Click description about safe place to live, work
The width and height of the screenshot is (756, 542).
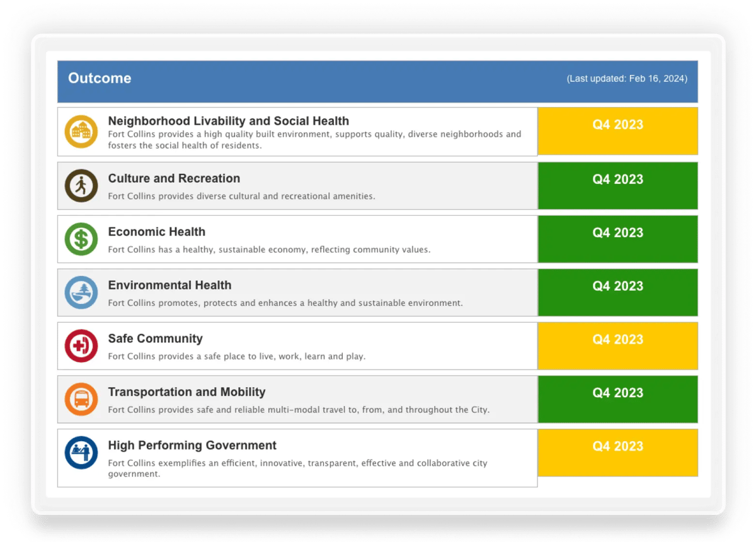coord(236,357)
